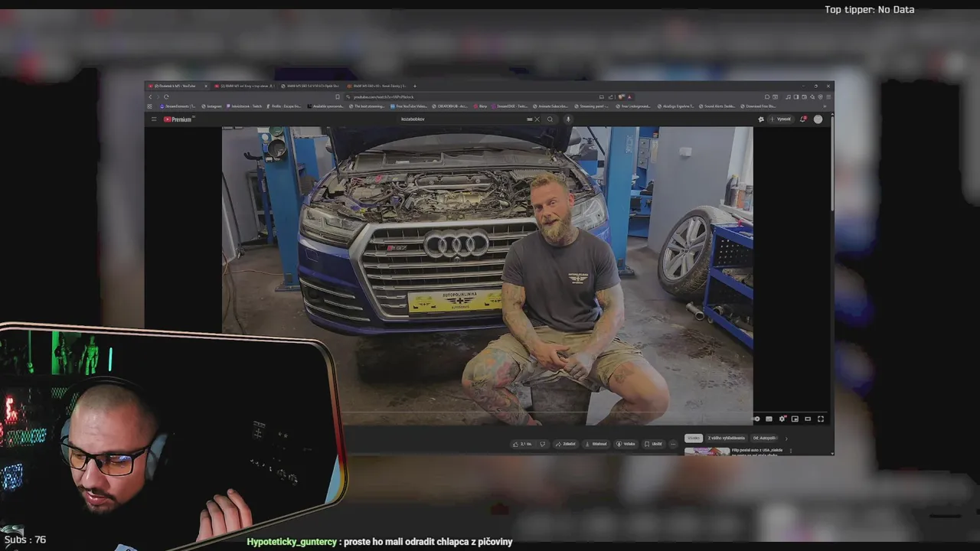The height and width of the screenshot is (551, 980).
Task: Click the Zdieľať share button
Action: (566, 444)
